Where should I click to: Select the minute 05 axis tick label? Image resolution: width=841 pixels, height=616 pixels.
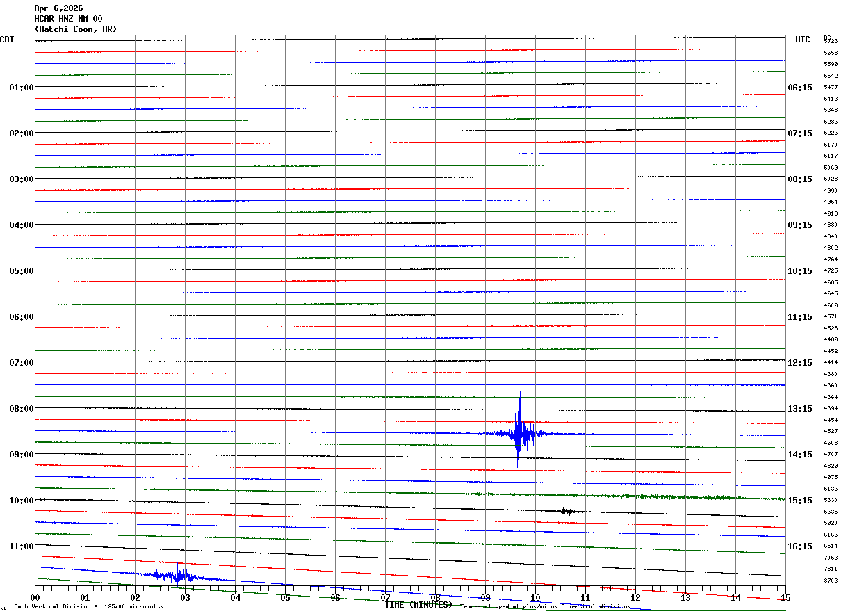click(285, 598)
